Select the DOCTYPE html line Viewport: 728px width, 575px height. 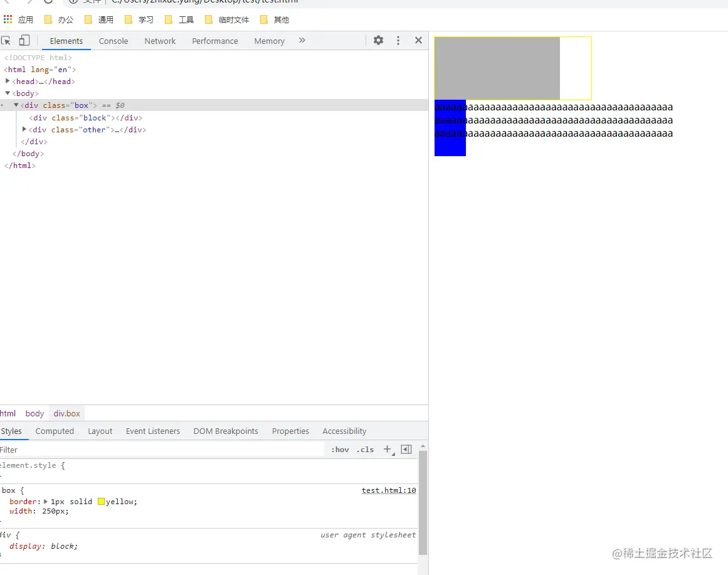pos(38,58)
